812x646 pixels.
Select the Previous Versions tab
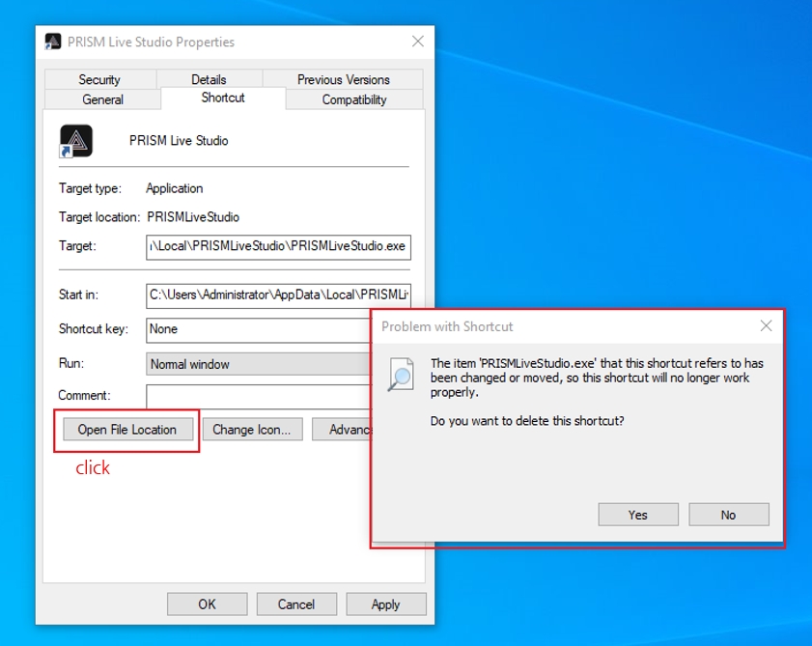click(x=343, y=79)
